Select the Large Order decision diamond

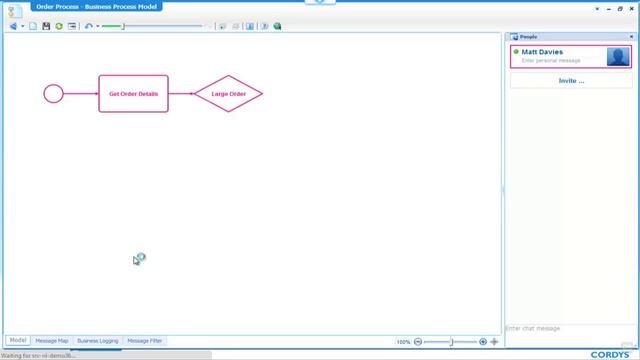229,93
